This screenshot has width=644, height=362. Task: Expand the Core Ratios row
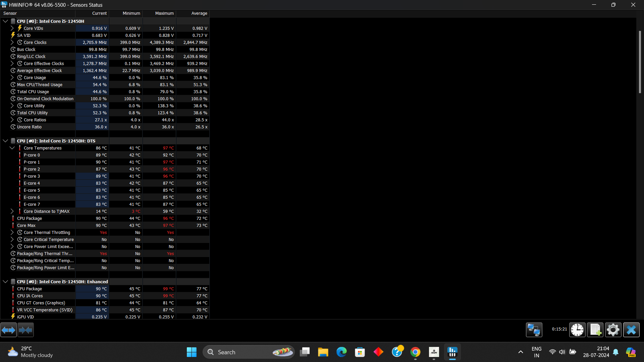12,120
